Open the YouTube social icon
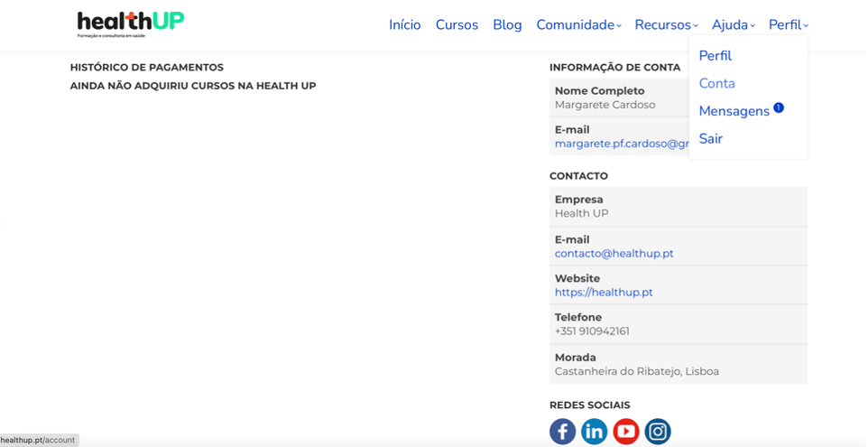 point(626,432)
